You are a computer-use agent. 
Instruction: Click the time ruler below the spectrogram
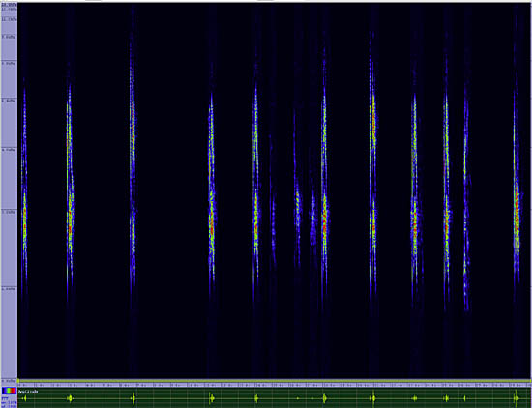point(275,385)
